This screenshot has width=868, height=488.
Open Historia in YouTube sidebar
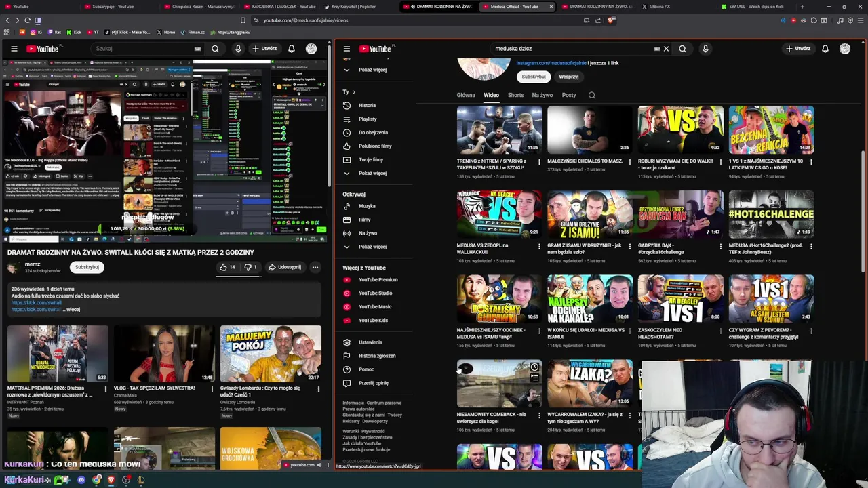click(367, 106)
